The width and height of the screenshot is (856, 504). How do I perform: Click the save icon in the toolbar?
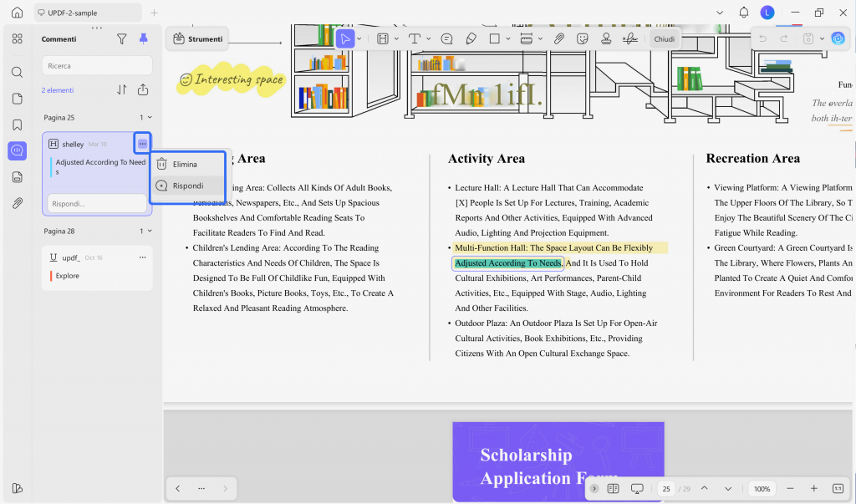pyautogui.click(x=808, y=38)
